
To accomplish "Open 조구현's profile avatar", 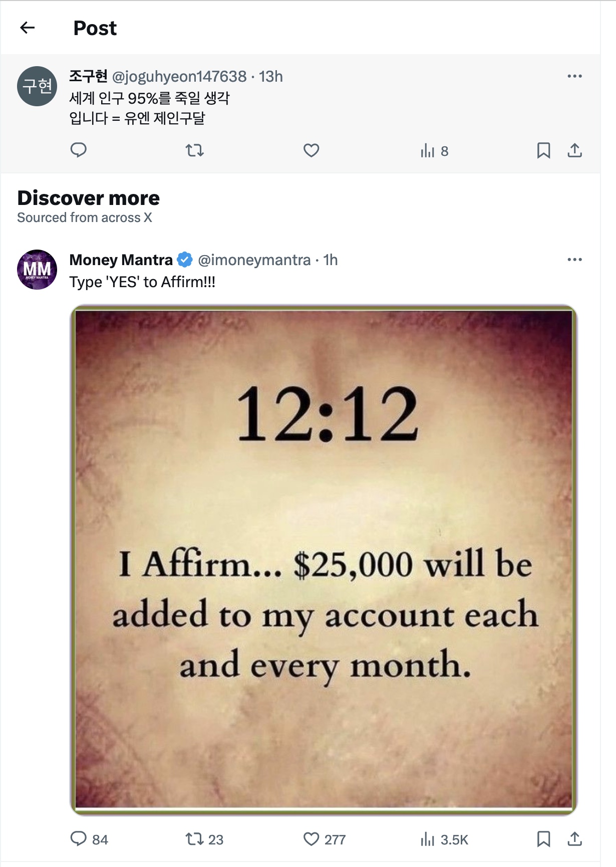I will point(37,86).
